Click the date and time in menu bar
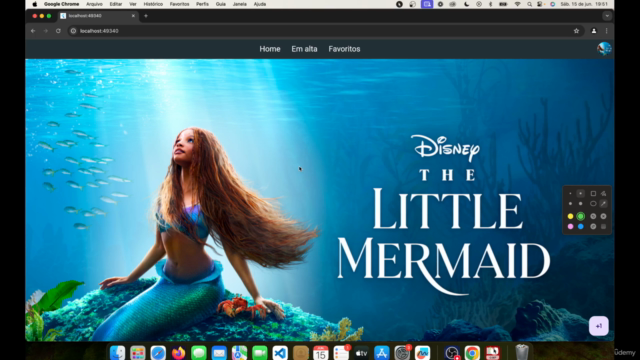The width and height of the screenshot is (640, 360). (584, 4)
